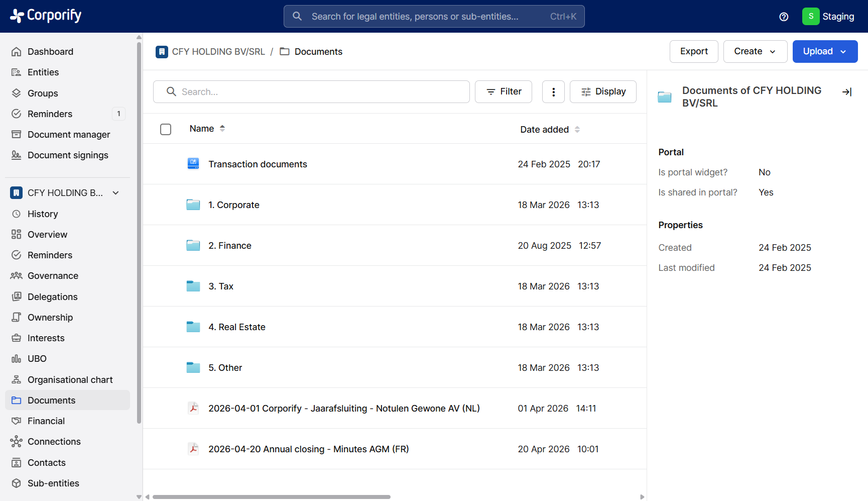Open the help question mark icon
Image resolution: width=868 pixels, height=501 pixels.
click(x=784, y=17)
